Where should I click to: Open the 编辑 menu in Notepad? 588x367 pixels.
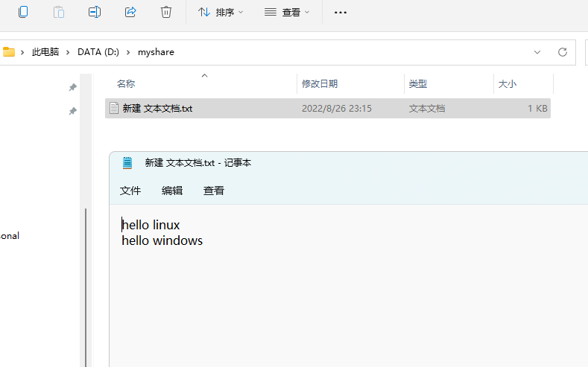point(172,191)
